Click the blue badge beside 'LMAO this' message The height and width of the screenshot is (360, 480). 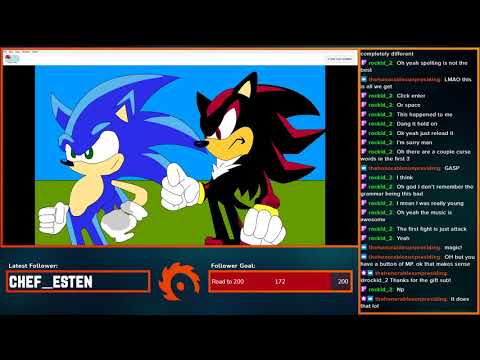(364, 79)
